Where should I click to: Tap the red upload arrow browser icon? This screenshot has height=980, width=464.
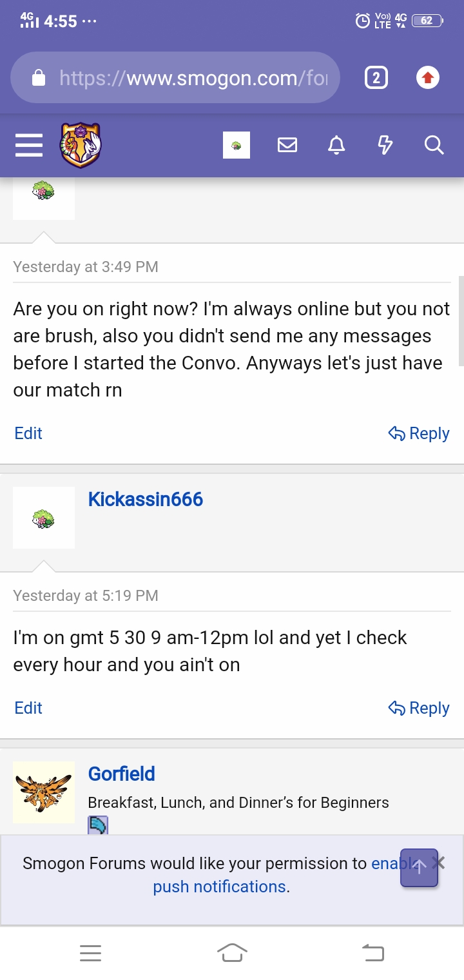click(x=427, y=78)
